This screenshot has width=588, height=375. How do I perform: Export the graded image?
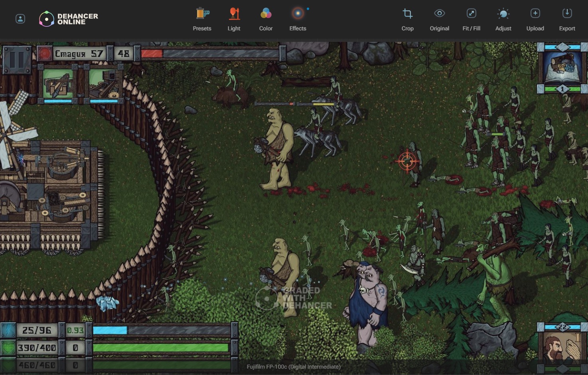567,19
